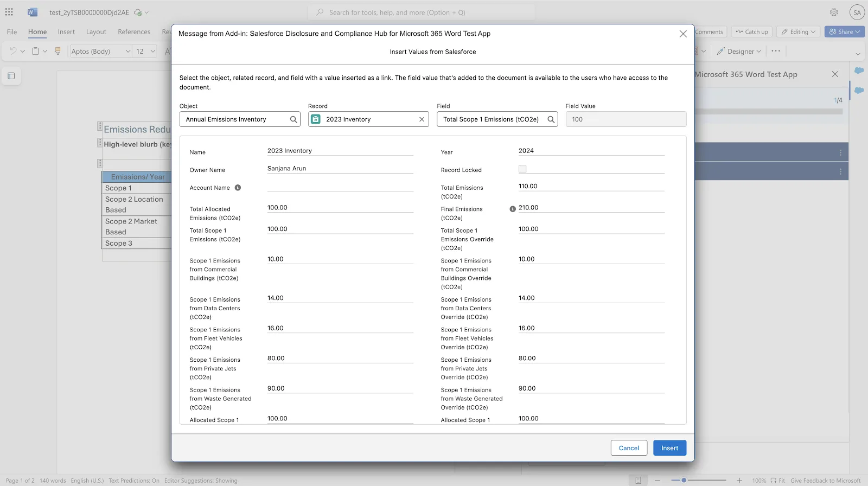
Task: Switch to the Home tab
Action: [37, 31]
